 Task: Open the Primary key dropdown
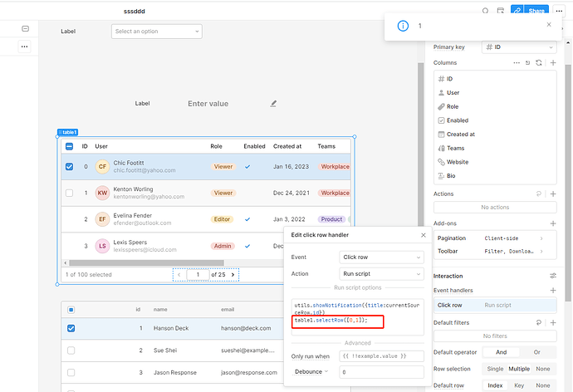[519, 47]
